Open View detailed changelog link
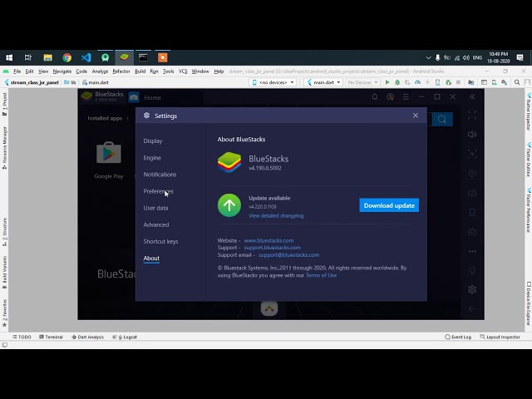This screenshot has height=399, width=532. [x=276, y=215]
